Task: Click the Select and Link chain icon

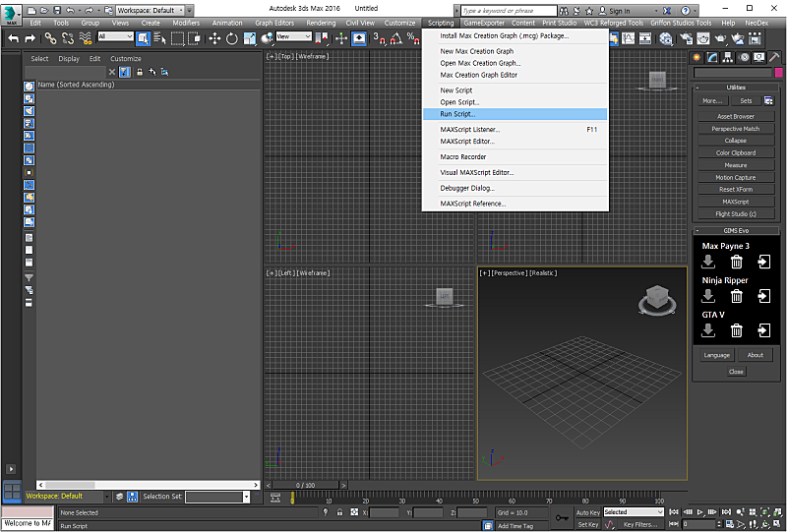Action: coord(49,38)
